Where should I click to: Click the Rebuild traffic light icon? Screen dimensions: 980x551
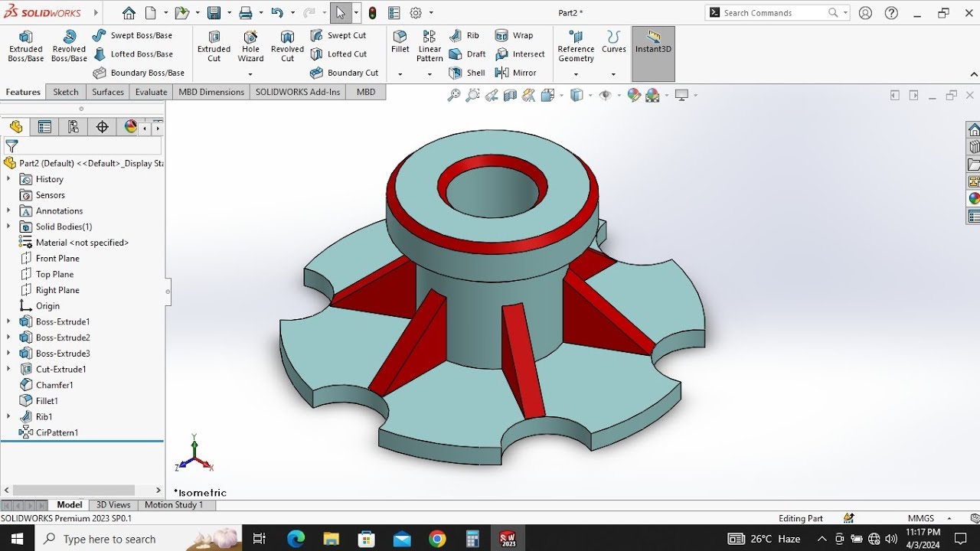(372, 13)
